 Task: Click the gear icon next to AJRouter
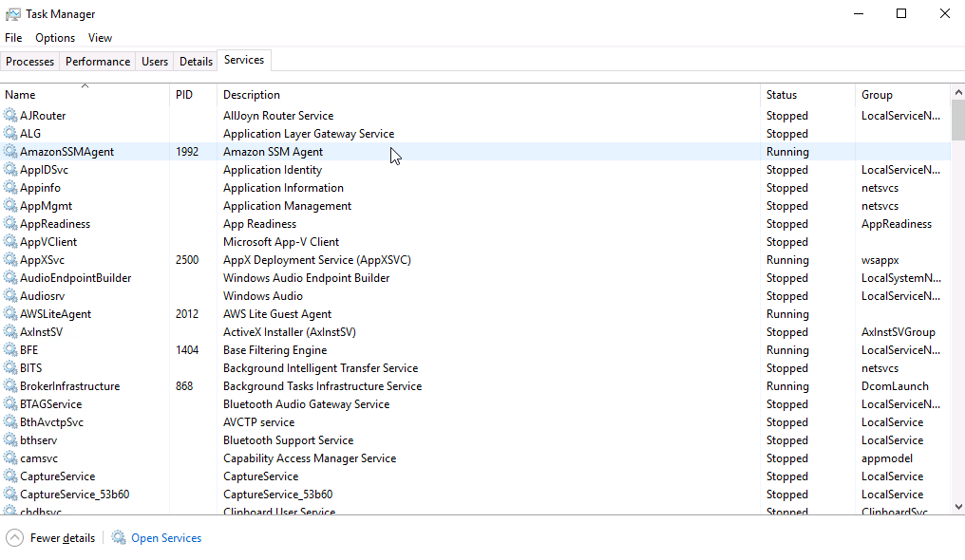pyautogui.click(x=10, y=116)
